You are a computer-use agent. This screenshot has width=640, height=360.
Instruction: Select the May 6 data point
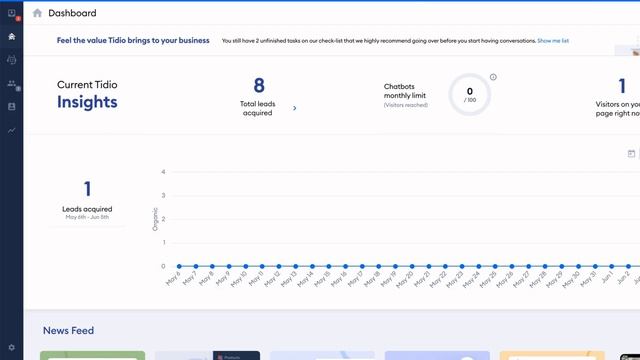[x=179, y=266]
